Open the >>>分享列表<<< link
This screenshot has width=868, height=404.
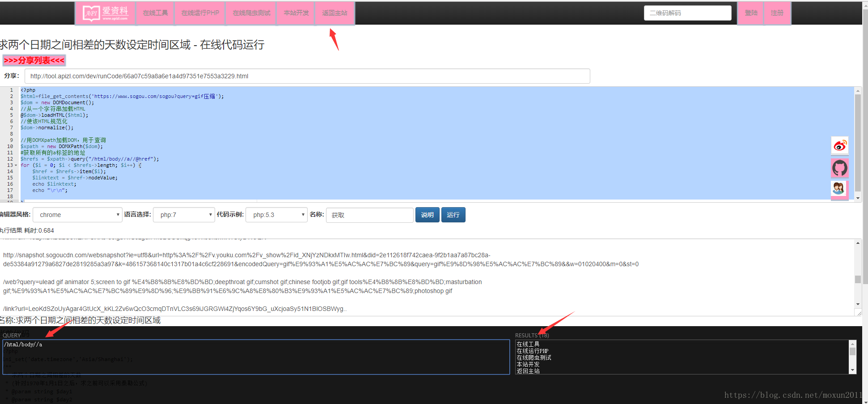coord(34,60)
